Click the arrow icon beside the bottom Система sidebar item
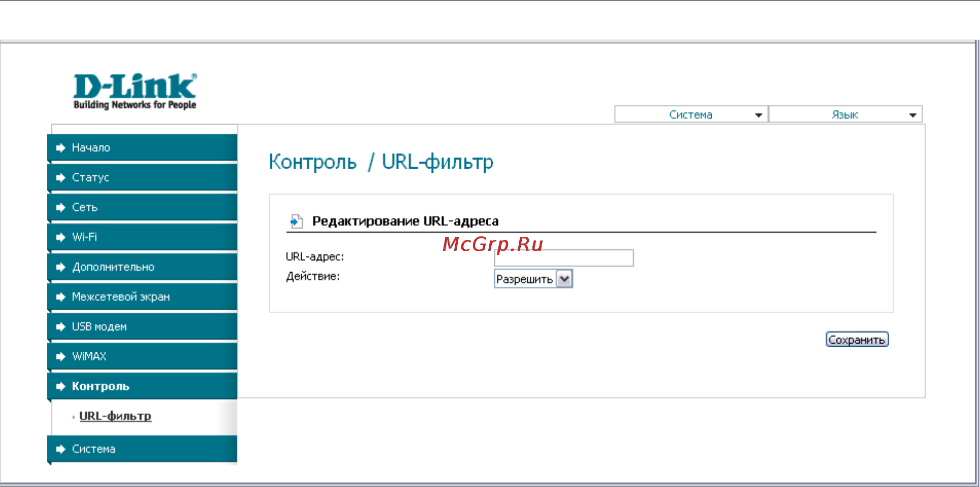980x487 pixels. [61, 449]
